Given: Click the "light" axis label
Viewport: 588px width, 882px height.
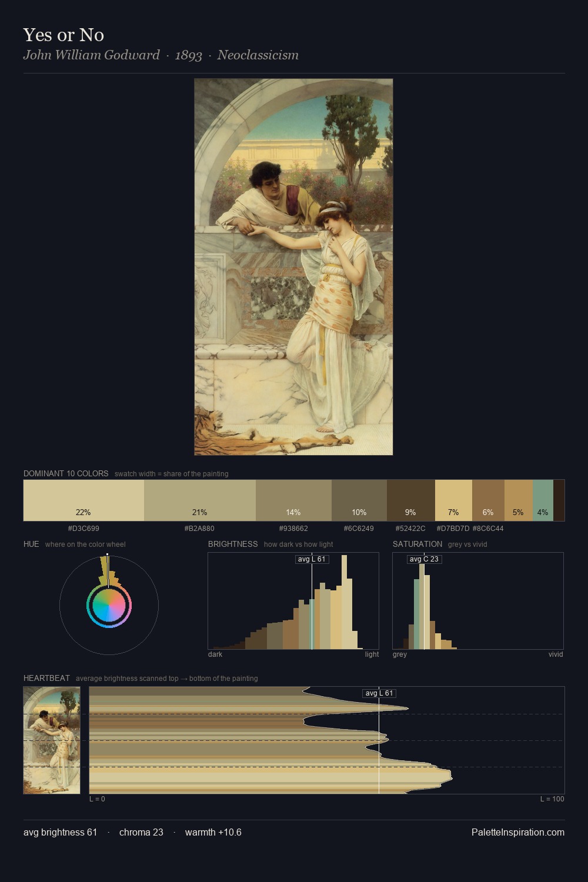Looking at the screenshot, I should (372, 654).
